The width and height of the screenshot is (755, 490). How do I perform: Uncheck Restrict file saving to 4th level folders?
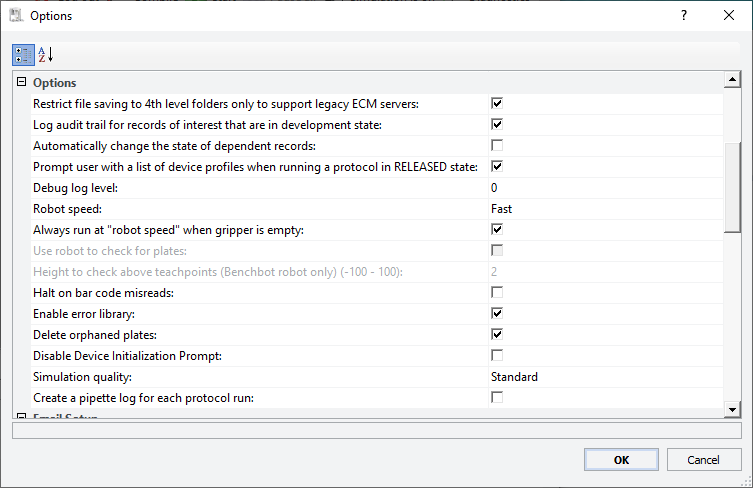(x=497, y=103)
